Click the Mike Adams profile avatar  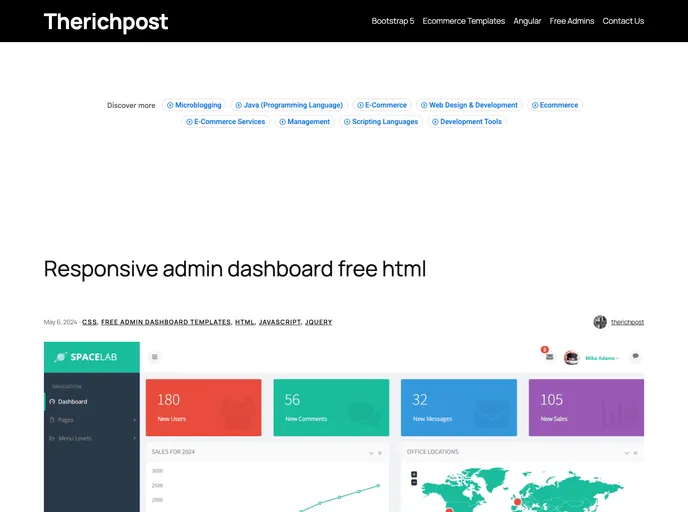[x=571, y=357]
